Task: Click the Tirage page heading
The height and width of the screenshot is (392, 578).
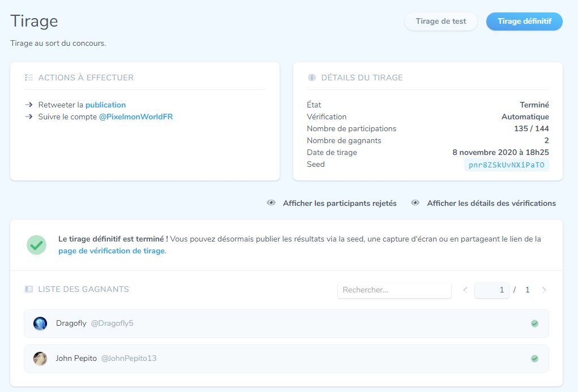Action: point(34,21)
